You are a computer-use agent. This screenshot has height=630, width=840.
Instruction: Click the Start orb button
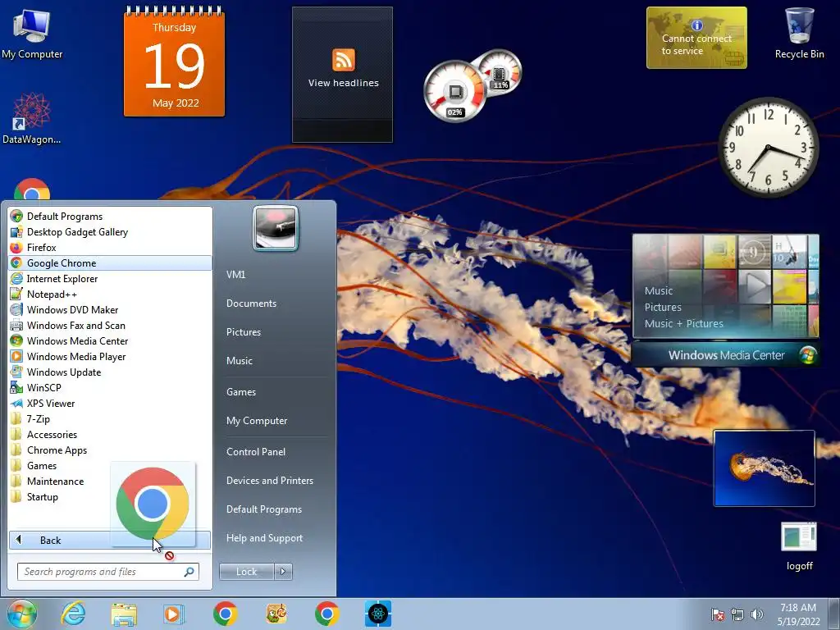21,614
